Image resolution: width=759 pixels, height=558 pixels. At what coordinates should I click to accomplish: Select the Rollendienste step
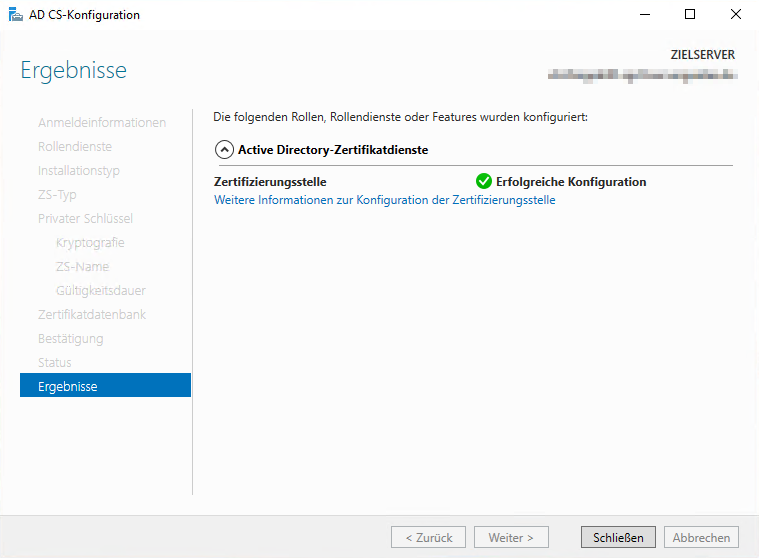[75, 146]
